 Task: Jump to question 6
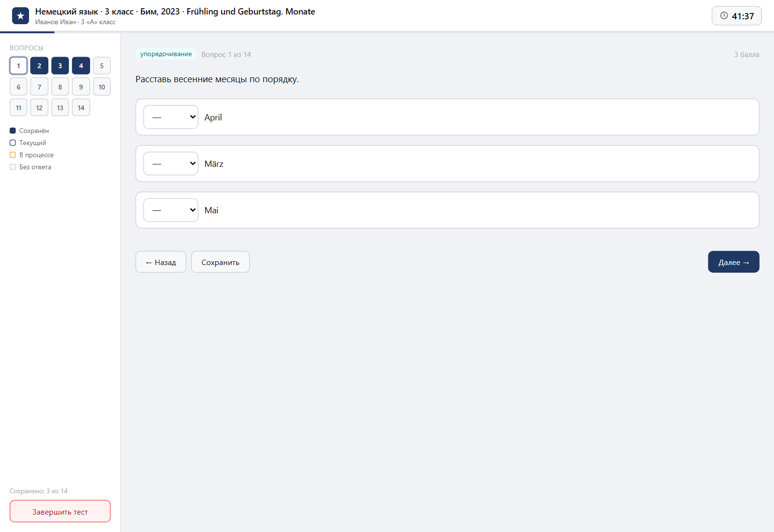point(18,87)
